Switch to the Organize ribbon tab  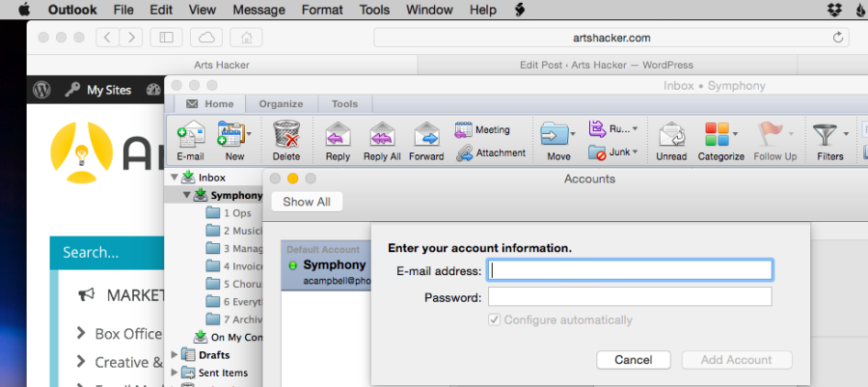(x=282, y=104)
